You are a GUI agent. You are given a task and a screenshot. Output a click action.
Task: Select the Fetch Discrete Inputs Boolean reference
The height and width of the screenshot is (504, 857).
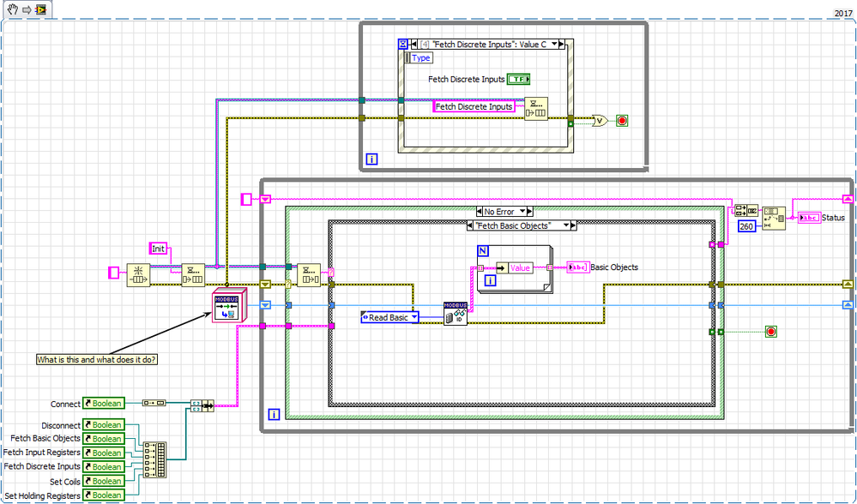[x=104, y=467]
